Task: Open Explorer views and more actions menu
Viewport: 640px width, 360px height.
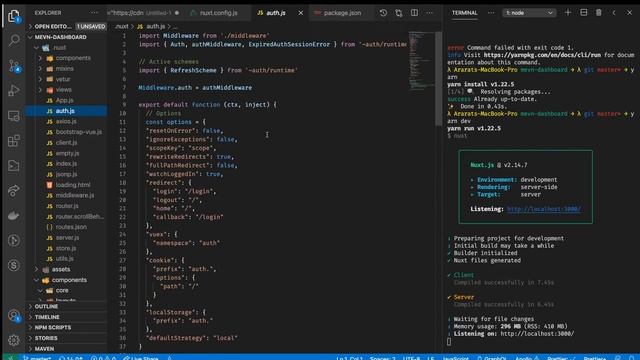Action: tap(94, 13)
